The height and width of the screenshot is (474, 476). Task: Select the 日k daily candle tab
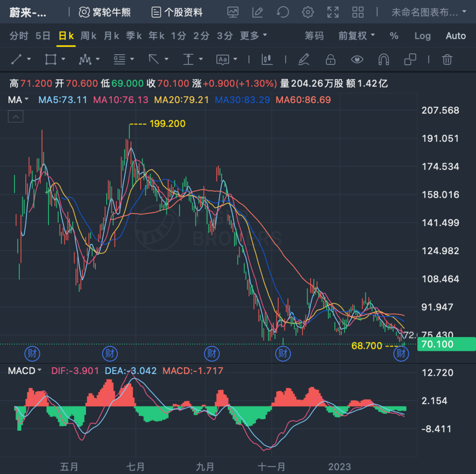tap(66, 36)
